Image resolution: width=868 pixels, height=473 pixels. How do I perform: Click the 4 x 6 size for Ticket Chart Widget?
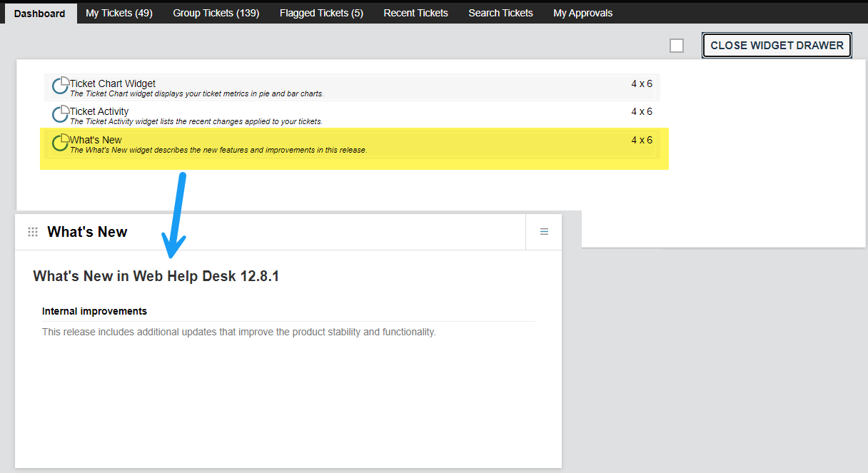tap(642, 83)
